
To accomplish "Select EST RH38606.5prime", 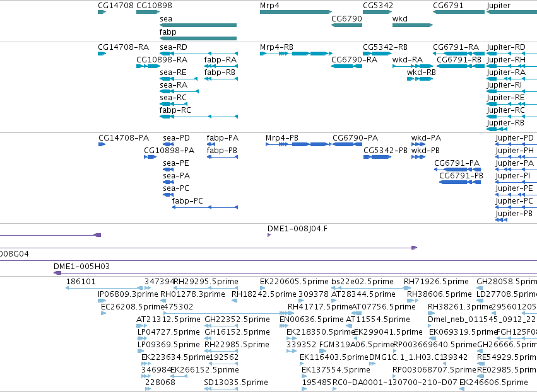I will [x=413, y=301].
